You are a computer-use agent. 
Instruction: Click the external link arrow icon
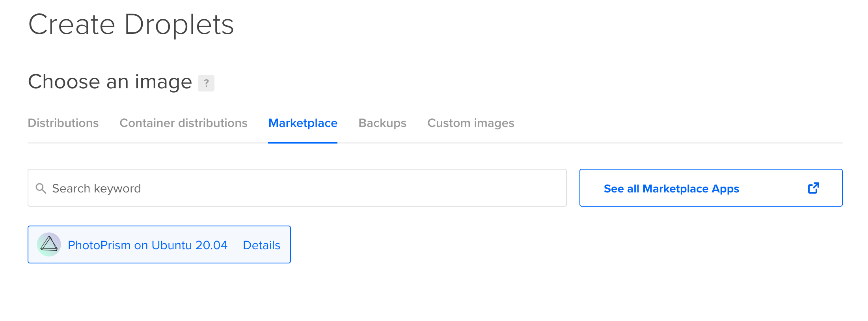point(813,188)
